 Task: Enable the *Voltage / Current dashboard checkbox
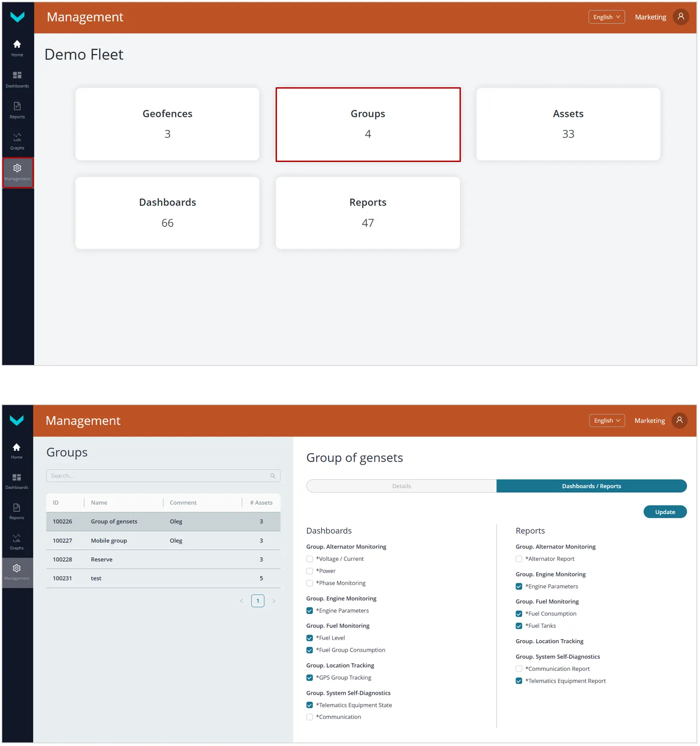(309, 559)
